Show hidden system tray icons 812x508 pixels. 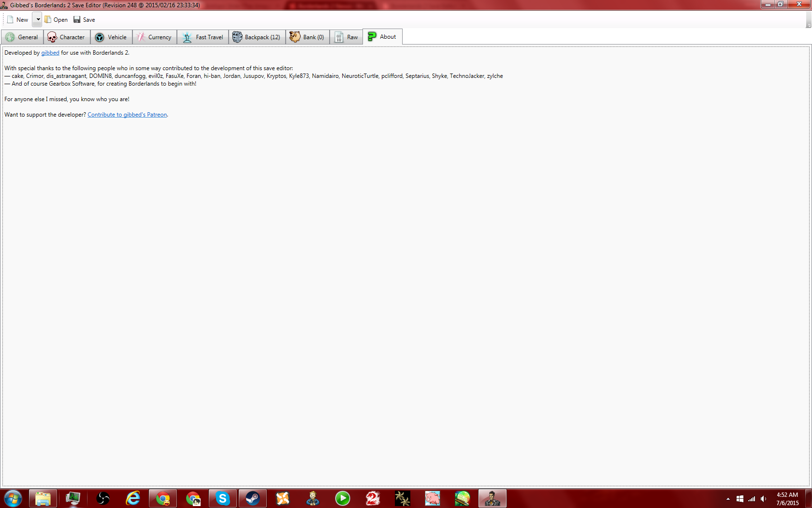click(728, 499)
